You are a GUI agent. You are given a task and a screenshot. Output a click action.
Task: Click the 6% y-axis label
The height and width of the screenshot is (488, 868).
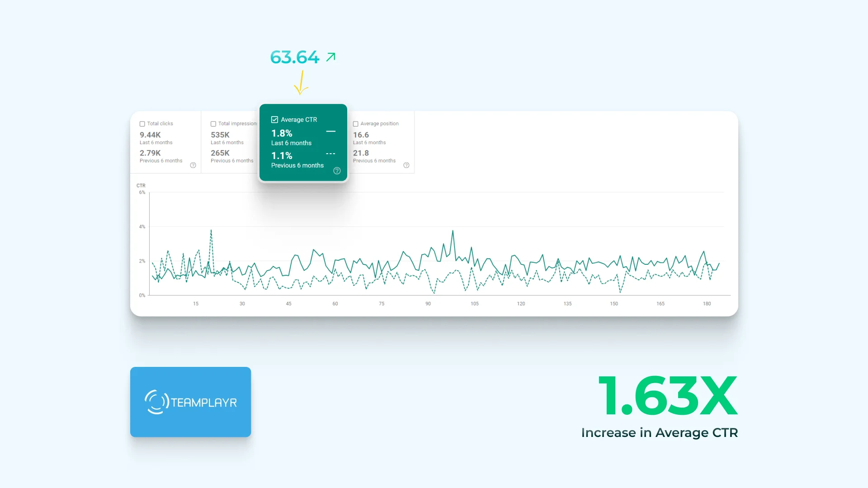tap(142, 192)
